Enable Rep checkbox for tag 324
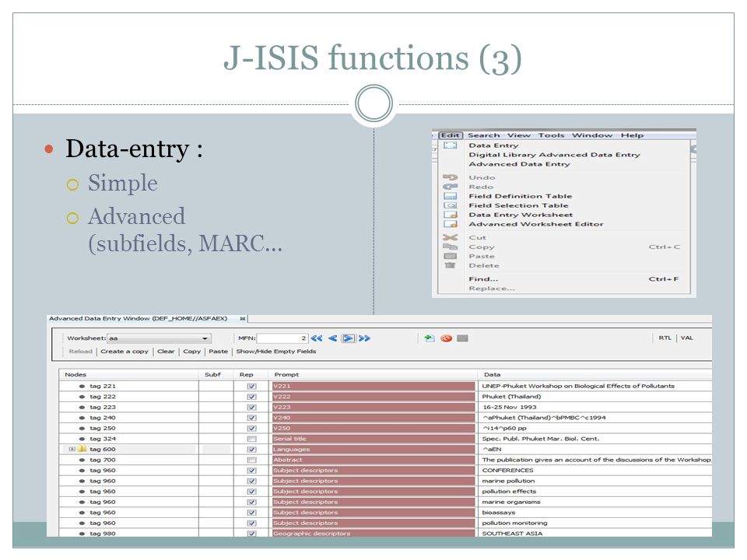The width and height of the screenshot is (747, 560). click(251, 439)
